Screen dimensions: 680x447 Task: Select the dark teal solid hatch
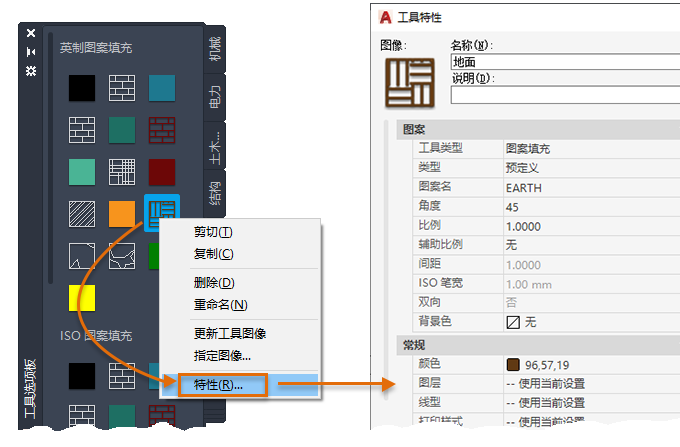122,130
